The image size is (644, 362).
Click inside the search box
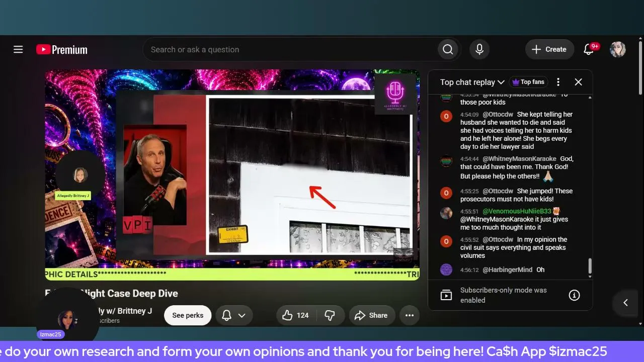click(x=290, y=49)
